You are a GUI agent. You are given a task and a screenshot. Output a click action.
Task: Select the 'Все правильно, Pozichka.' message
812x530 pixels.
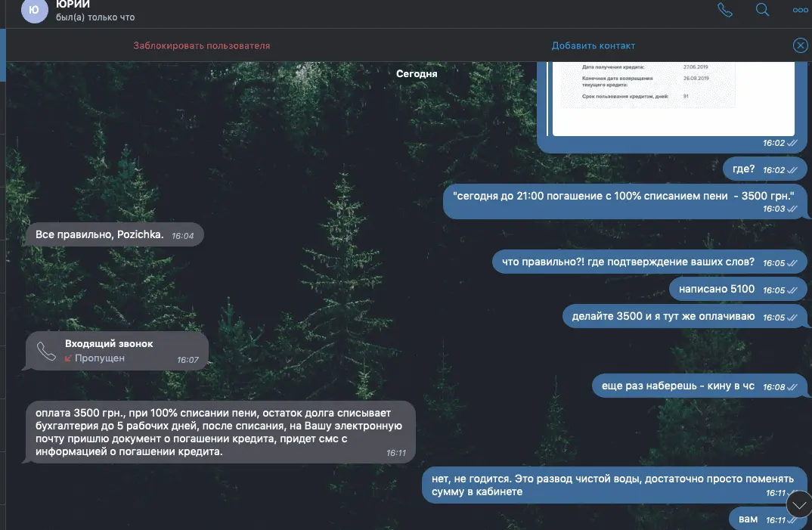[114, 234]
